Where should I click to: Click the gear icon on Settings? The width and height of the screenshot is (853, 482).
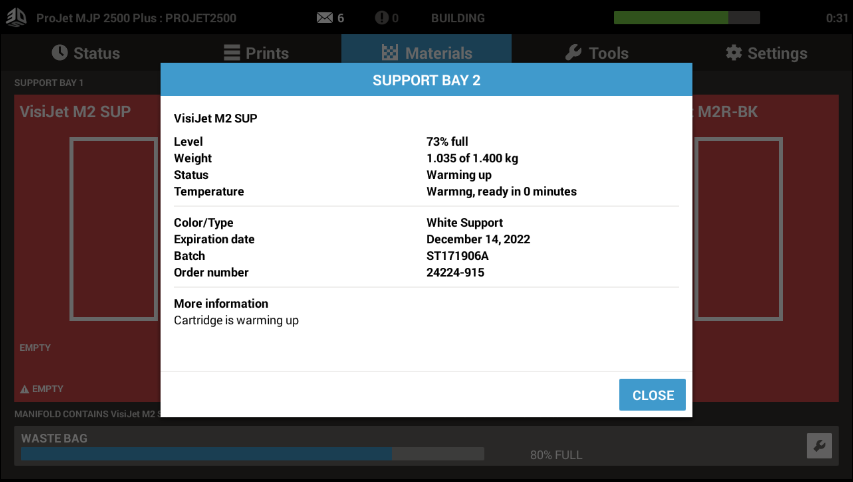pos(734,53)
